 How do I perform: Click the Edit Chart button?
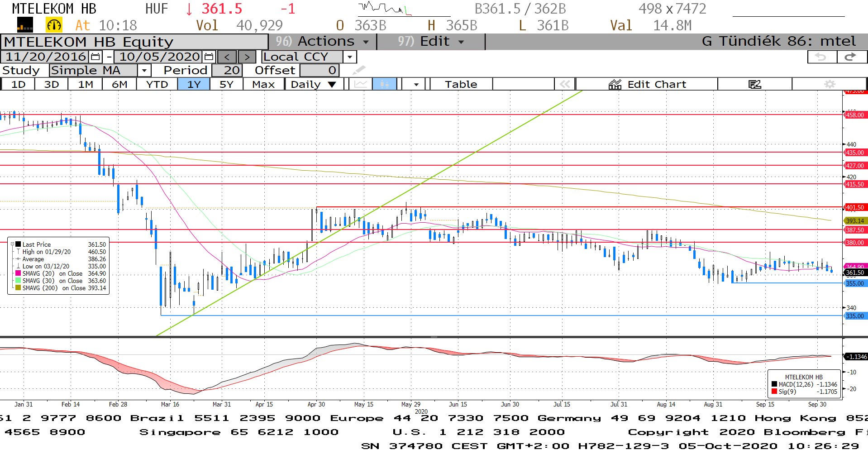(647, 84)
